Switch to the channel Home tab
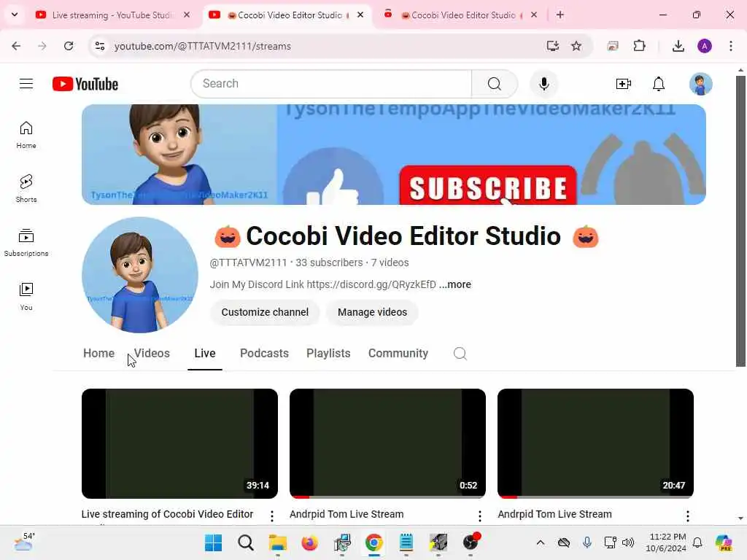747x560 pixels. [x=98, y=354]
